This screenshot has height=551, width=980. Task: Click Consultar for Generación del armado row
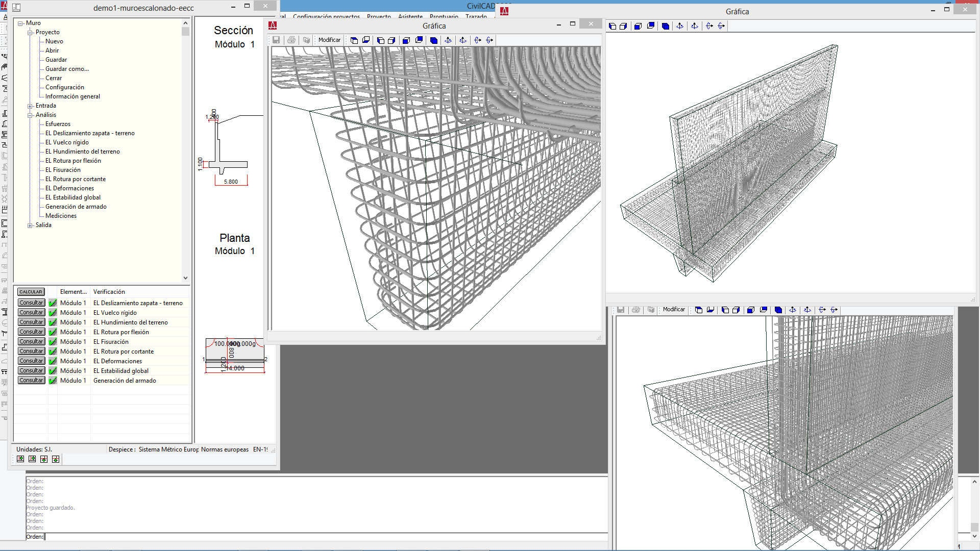click(31, 380)
